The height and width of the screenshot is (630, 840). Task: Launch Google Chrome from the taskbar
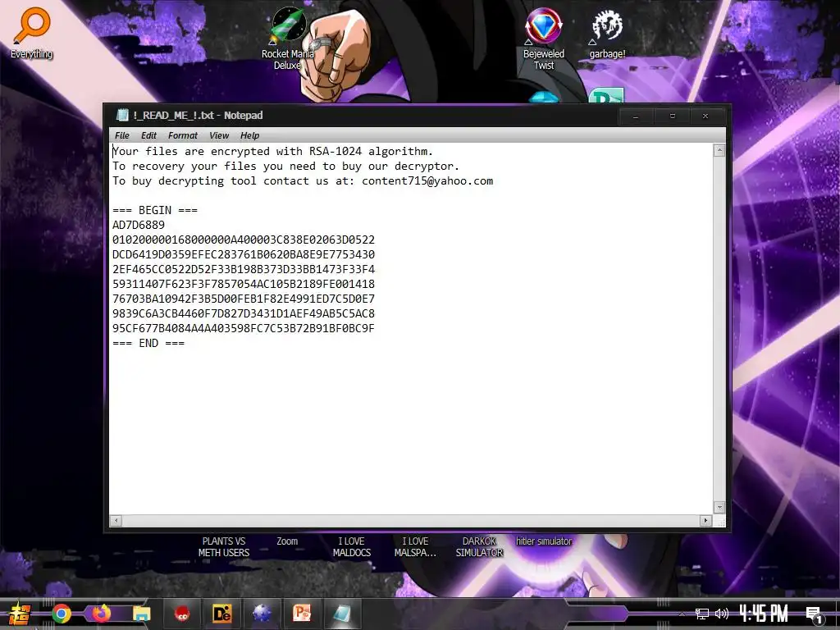pyautogui.click(x=62, y=614)
